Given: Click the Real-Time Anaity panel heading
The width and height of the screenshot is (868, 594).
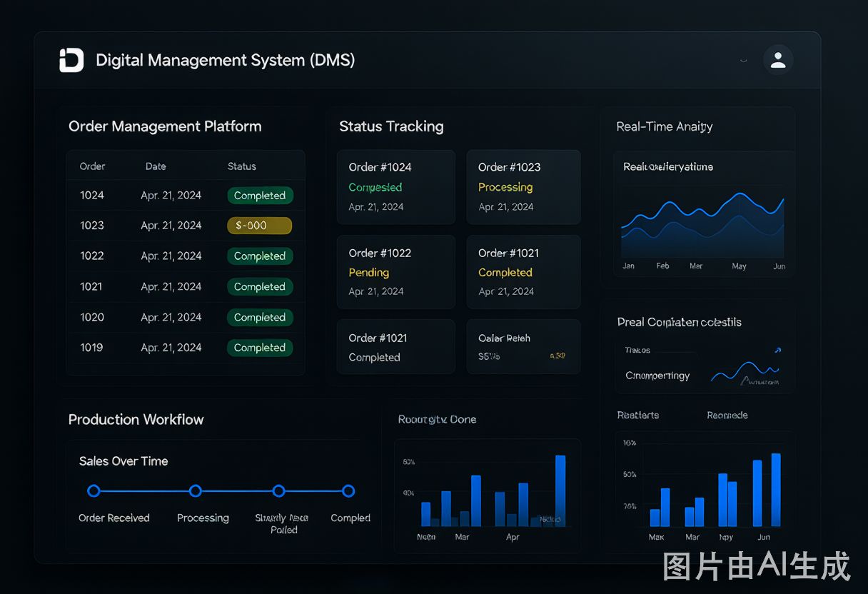Looking at the screenshot, I should click(665, 126).
